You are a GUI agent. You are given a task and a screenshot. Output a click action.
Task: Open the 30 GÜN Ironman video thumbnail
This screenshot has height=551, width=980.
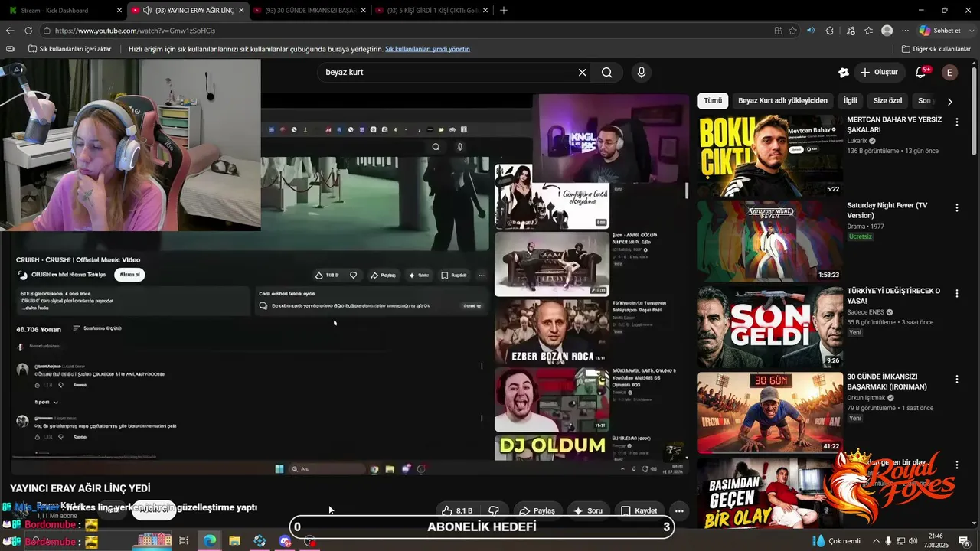click(769, 412)
